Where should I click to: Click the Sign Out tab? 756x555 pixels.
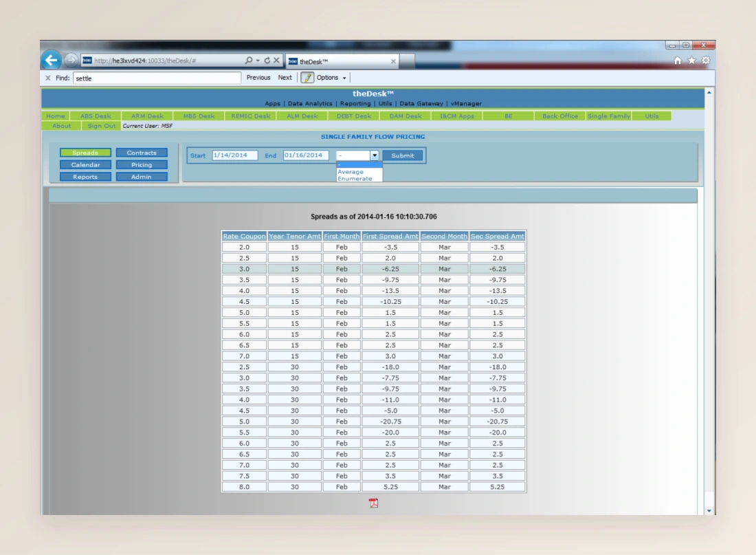(x=101, y=125)
